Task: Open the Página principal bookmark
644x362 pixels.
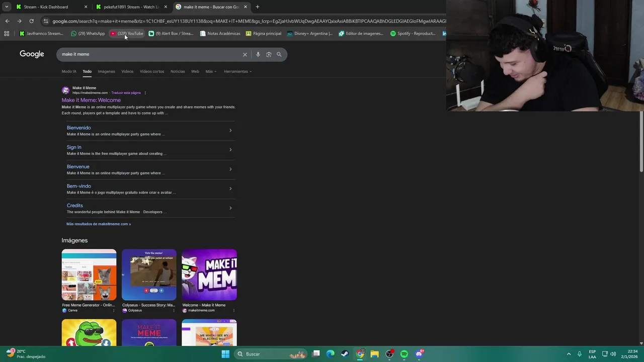Action: (x=263, y=34)
